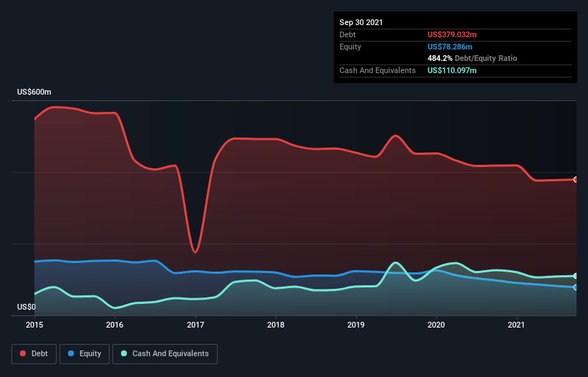This screenshot has width=588, height=377.
Task: Select the 2016 x-axis label
Action: point(115,325)
